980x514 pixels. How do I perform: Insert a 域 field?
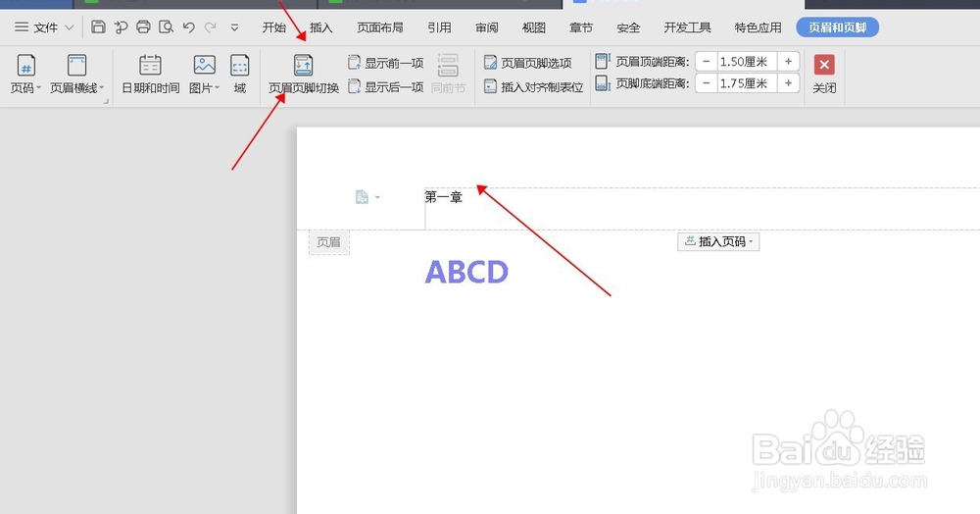[x=240, y=74]
